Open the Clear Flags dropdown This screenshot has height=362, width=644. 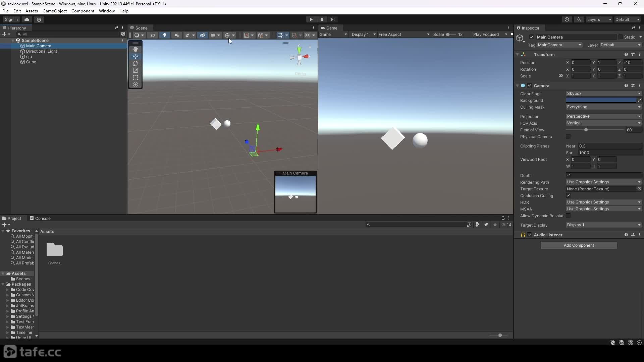(604, 94)
